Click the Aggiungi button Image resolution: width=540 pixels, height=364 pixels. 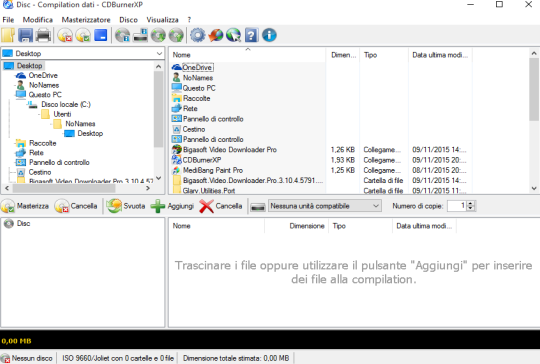click(173, 206)
